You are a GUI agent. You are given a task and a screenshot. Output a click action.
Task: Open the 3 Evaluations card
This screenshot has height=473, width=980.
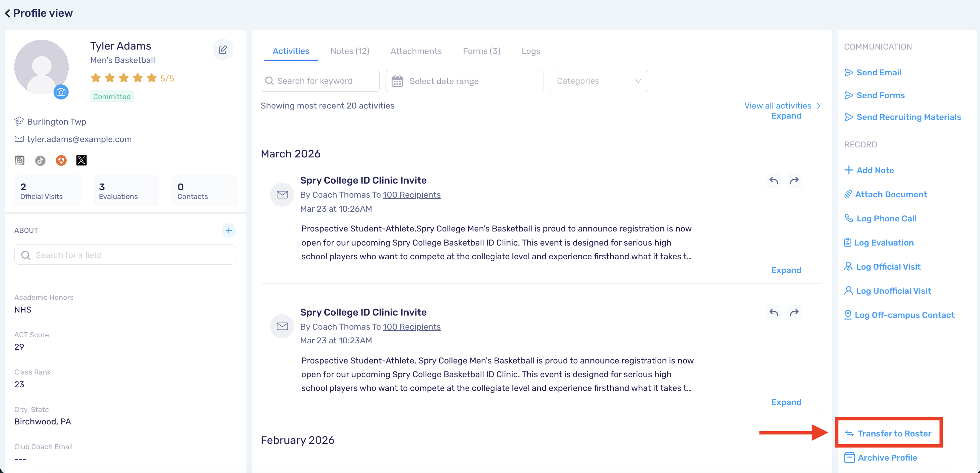coord(126,191)
